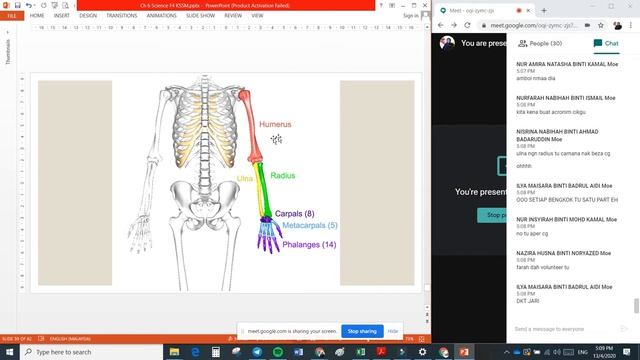Click the send message arrow in Meet chat

point(624,329)
